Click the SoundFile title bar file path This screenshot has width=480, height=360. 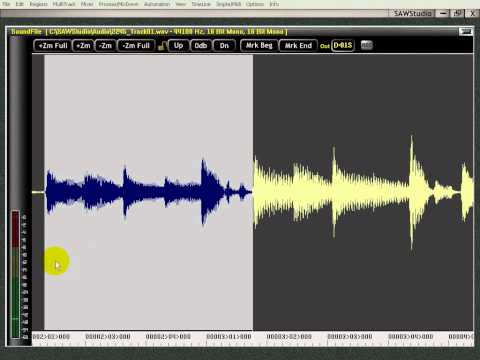coord(166,32)
